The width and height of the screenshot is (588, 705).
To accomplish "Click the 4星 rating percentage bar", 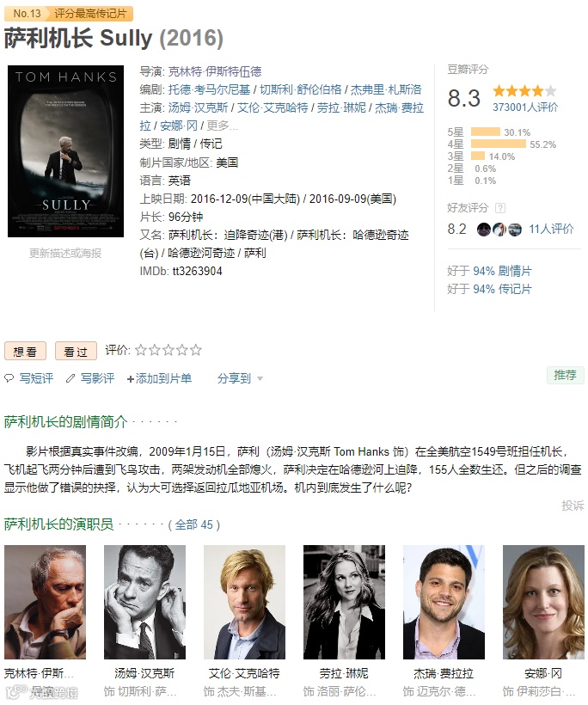I will [x=498, y=144].
